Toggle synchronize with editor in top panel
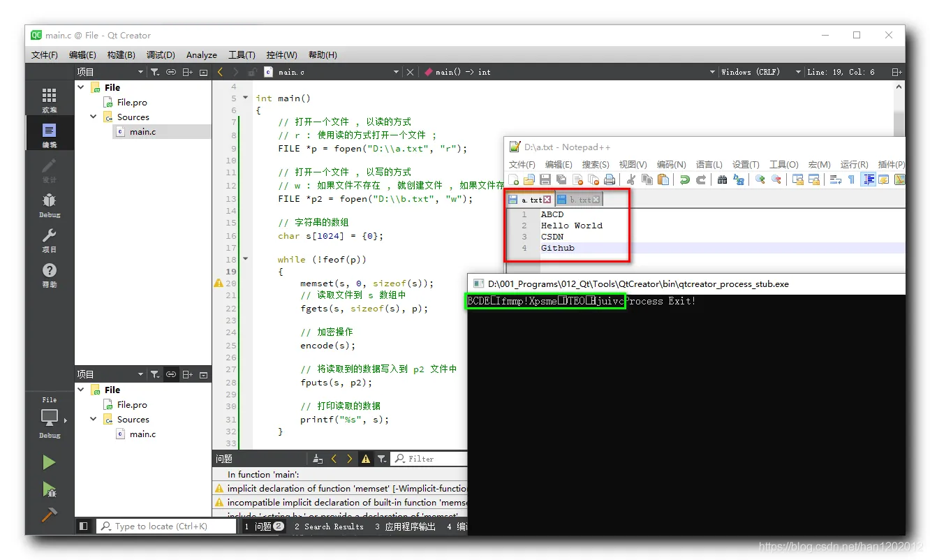The height and width of the screenshot is (560, 930). point(171,72)
